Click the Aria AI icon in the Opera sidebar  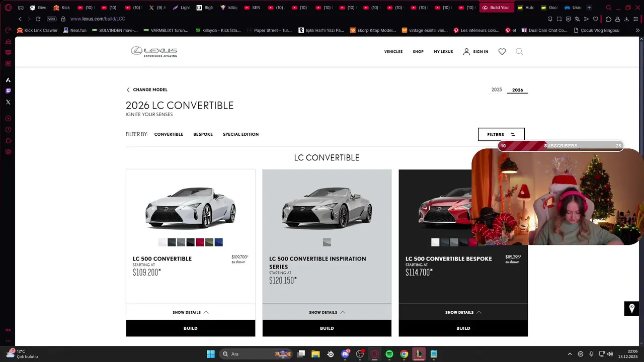pyautogui.click(x=8, y=80)
